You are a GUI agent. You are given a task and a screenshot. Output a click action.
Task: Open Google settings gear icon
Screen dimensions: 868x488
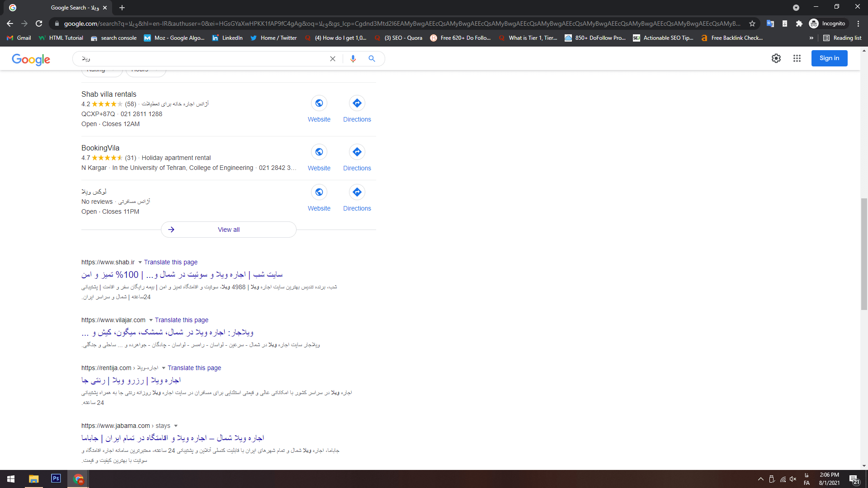tap(776, 58)
